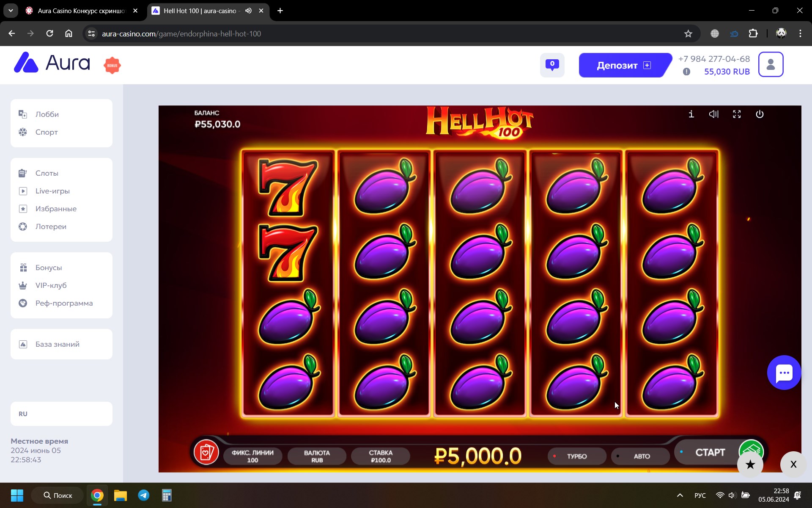
Task: Start a spin with СТАРТ
Action: point(710,452)
